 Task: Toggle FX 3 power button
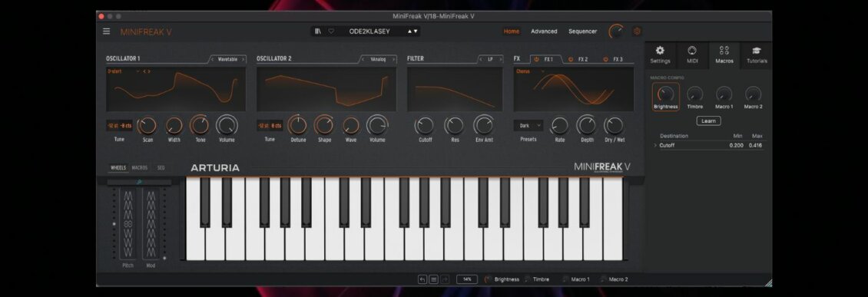coord(605,59)
